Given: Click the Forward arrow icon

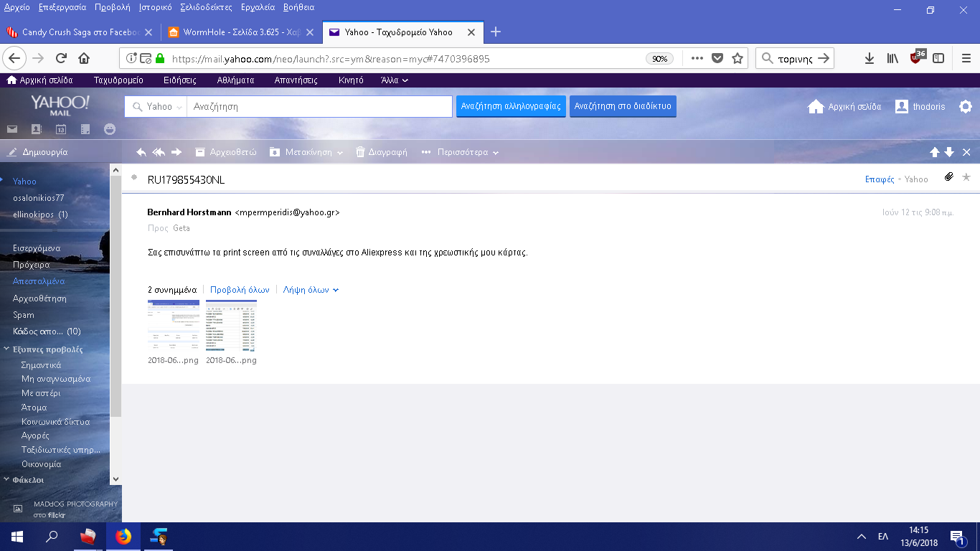Looking at the screenshot, I should tap(176, 152).
